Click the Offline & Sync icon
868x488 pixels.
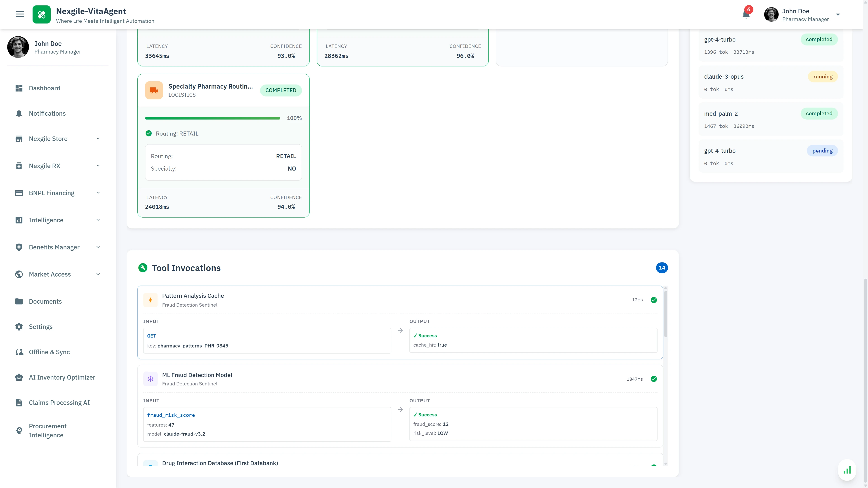point(19,352)
